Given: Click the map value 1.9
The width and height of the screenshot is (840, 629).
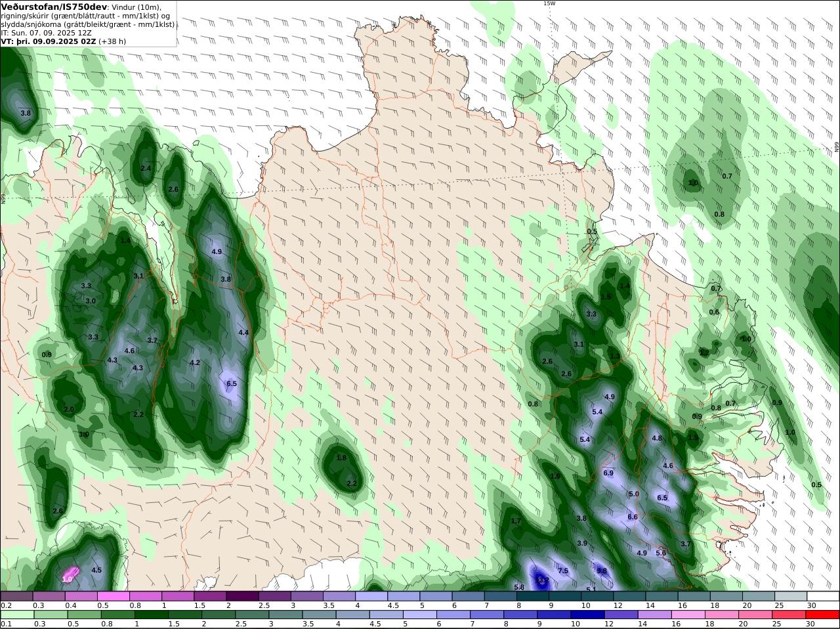Looking at the screenshot, I should click(x=555, y=477).
